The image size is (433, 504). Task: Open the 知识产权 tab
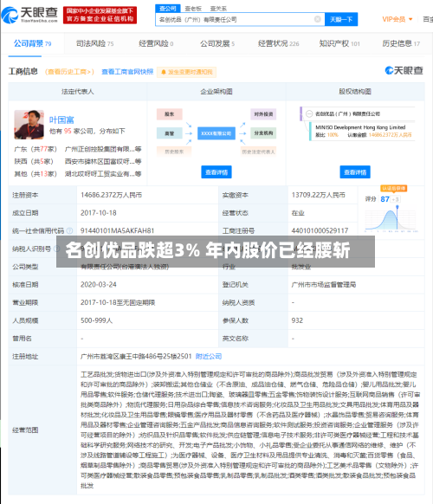[x=339, y=43]
